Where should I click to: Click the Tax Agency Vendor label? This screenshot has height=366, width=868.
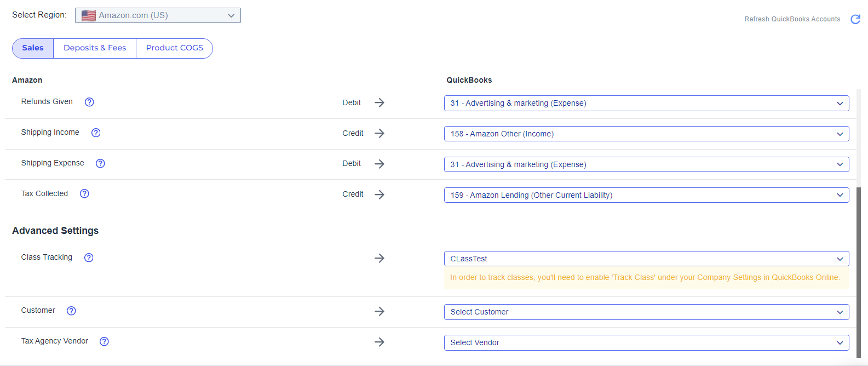55,341
